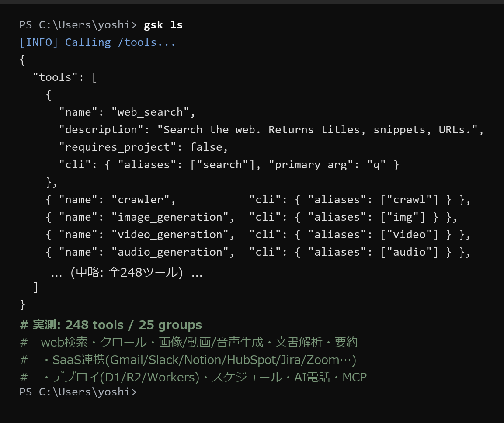Click the '# 実測: 248 tools / 25 groups' comment
This screenshot has height=423, width=504.
coord(111,325)
